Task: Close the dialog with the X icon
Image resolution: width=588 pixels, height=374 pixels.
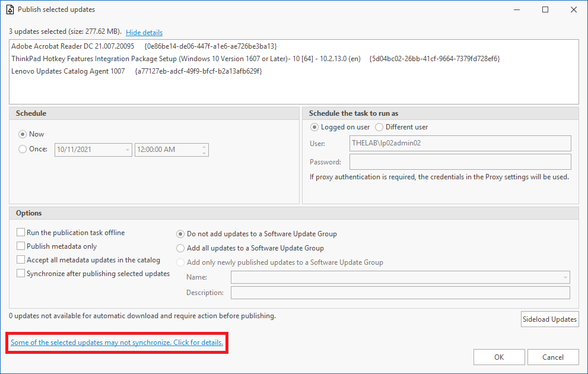Action: pos(574,9)
